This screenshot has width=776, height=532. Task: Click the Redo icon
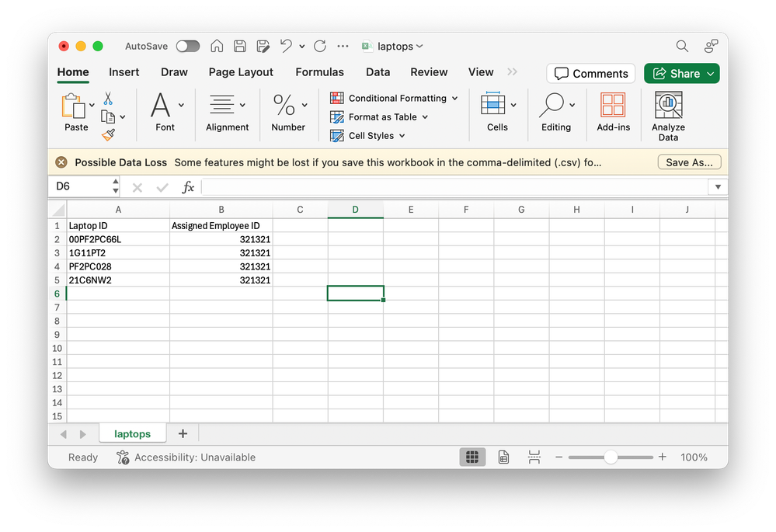tap(319, 46)
